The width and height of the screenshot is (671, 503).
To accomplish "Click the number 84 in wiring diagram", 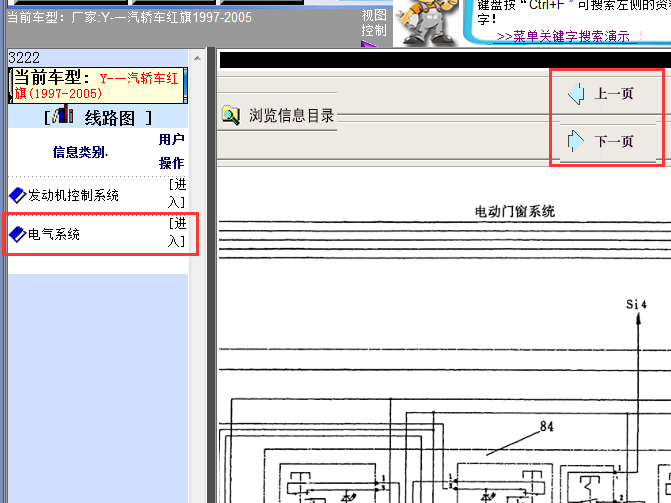I will pos(546,426).
